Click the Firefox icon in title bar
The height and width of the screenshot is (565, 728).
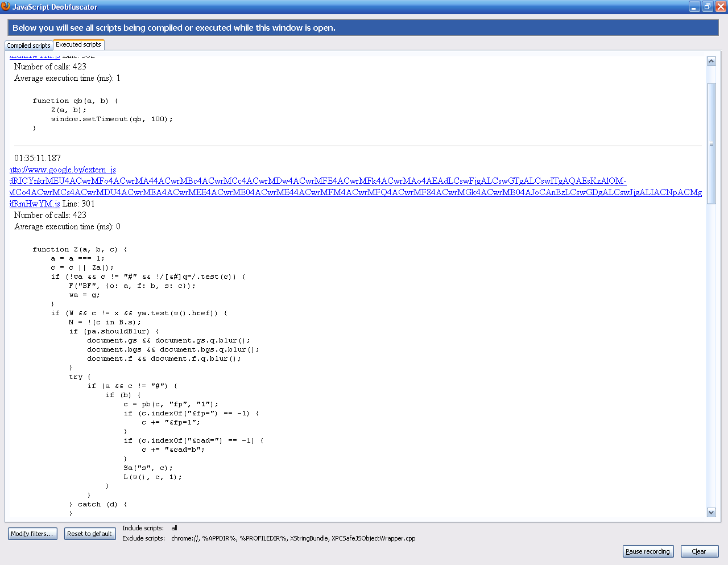click(6, 6)
